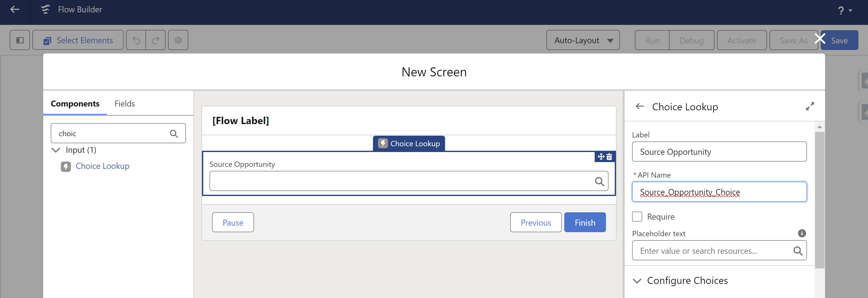Click the Label field Source Opportunity

[720, 152]
